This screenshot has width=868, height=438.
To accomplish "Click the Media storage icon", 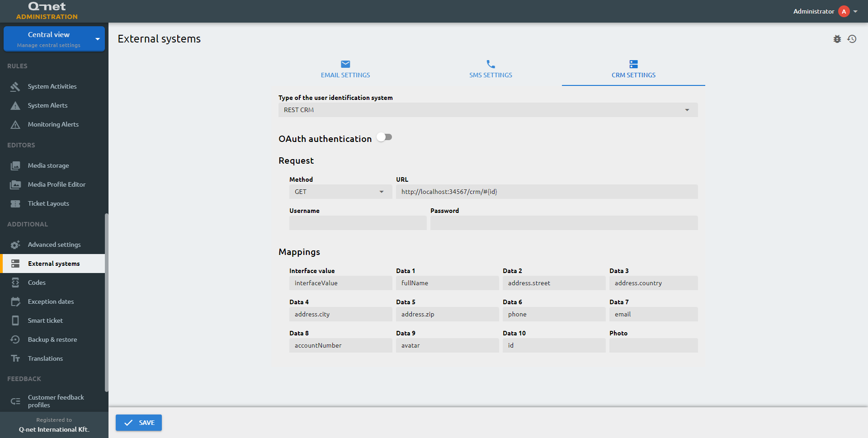I will coord(15,165).
